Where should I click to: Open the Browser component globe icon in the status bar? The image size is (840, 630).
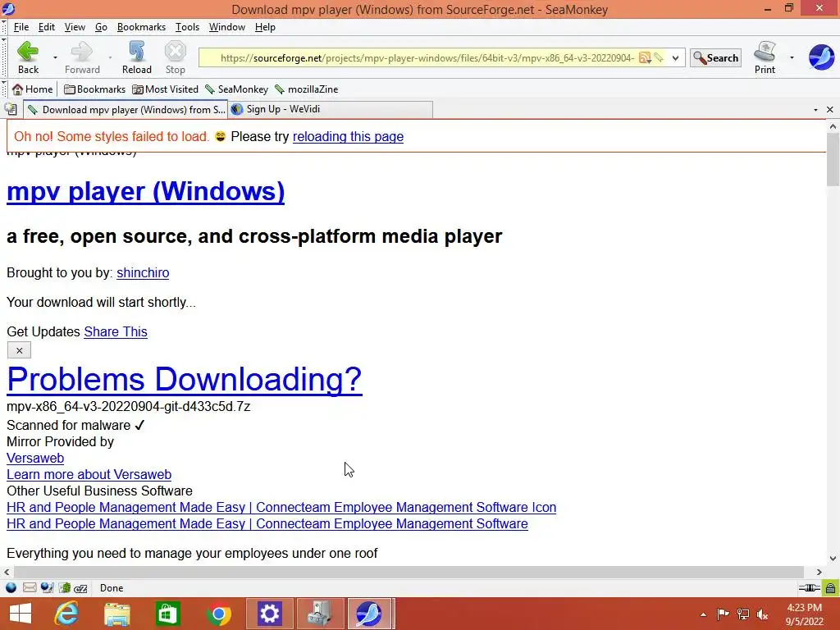click(11, 588)
